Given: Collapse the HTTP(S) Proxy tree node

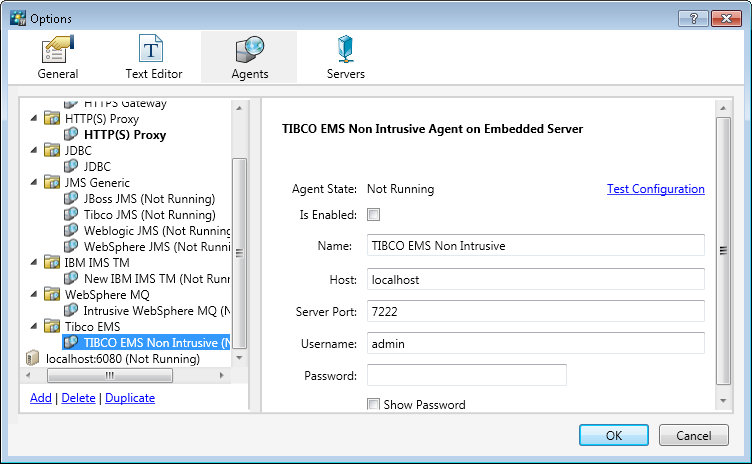Looking at the screenshot, I should (35, 118).
